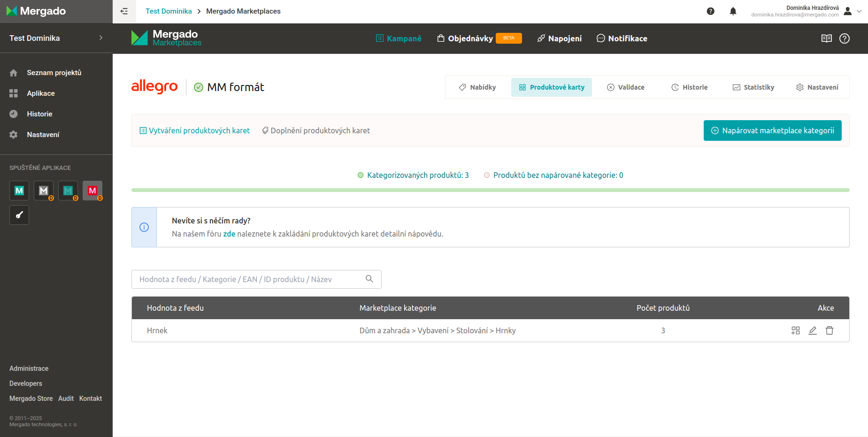Delete the Hrnek row trash icon
This screenshot has width=868, height=437.
pyautogui.click(x=830, y=330)
